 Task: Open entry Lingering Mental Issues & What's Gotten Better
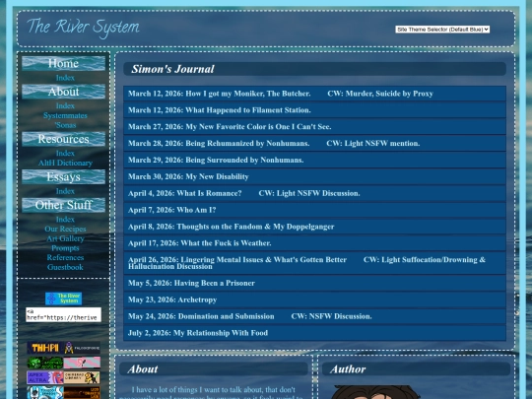coord(314,263)
